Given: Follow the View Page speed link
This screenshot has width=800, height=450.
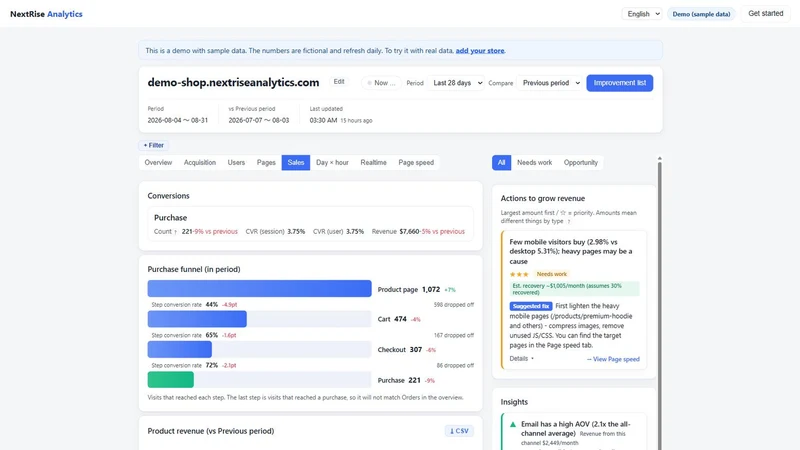Looking at the screenshot, I should pos(613,359).
